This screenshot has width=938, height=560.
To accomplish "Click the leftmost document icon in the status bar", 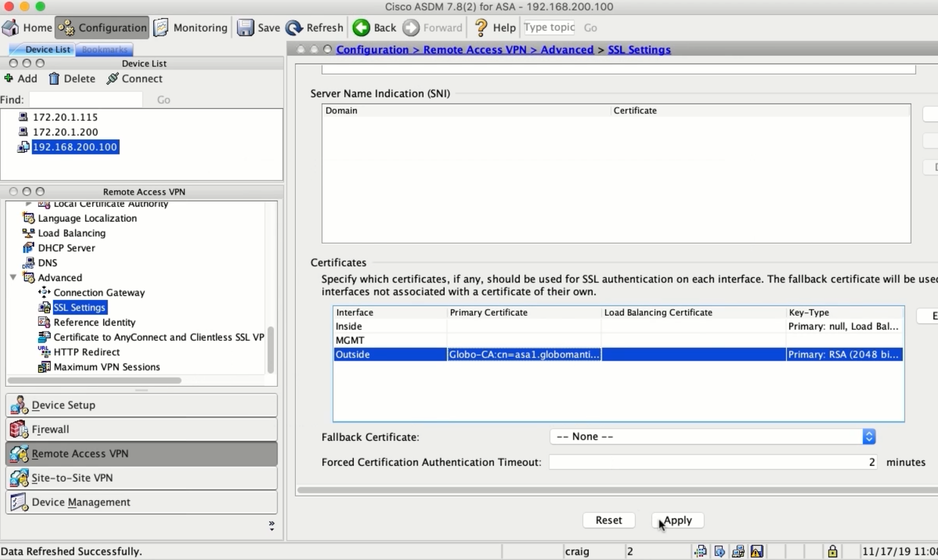I will pyautogui.click(x=700, y=551).
